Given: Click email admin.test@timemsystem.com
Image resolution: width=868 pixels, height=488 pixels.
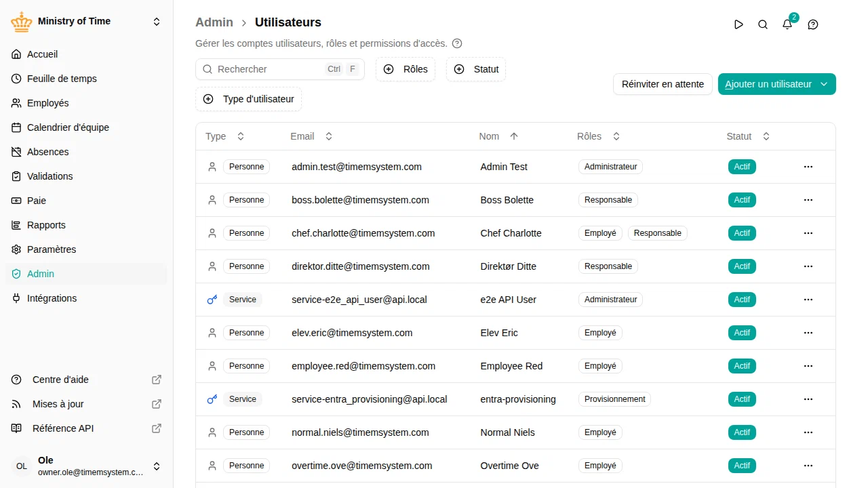Looking at the screenshot, I should tap(357, 167).
